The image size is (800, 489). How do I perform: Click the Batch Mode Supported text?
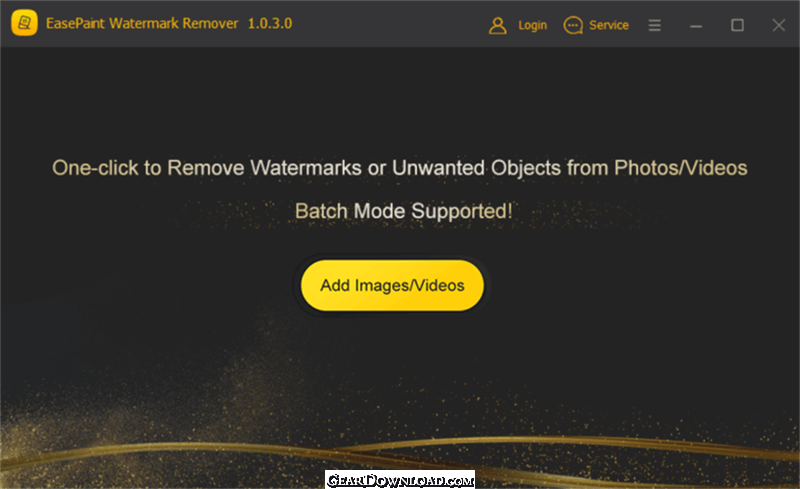tap(404, 211)
